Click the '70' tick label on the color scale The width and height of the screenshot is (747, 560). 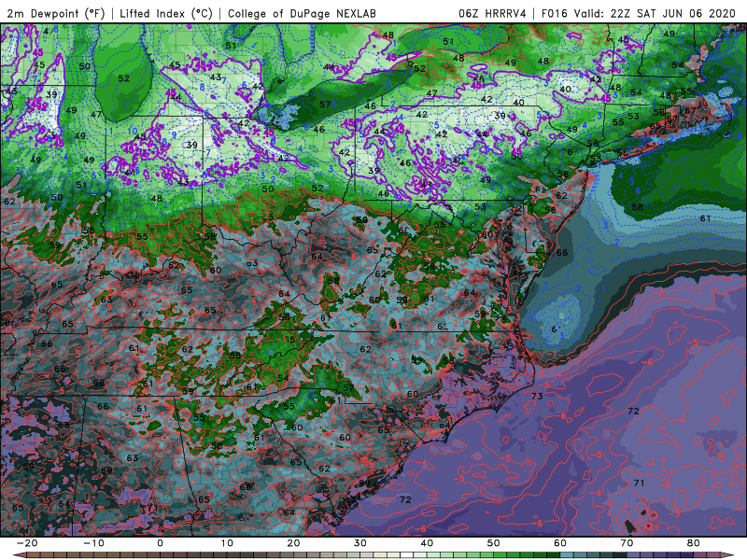(x=627, y=543)
